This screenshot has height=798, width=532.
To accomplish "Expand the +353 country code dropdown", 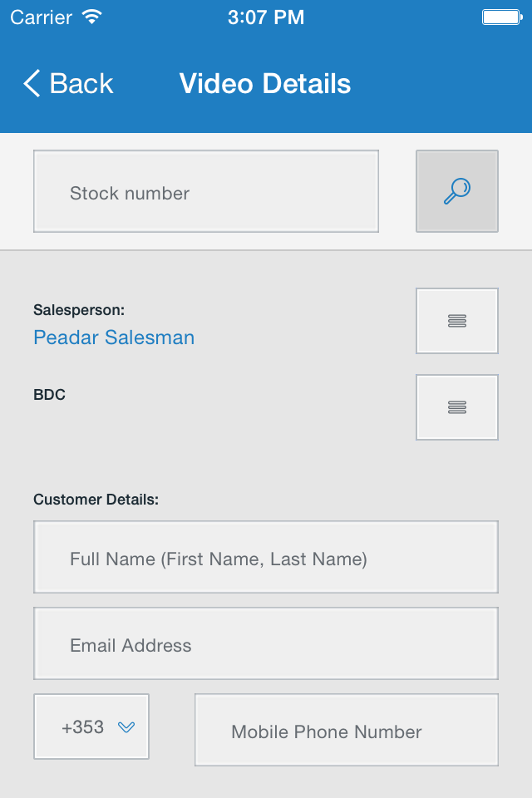I will (x=91, y=727).
